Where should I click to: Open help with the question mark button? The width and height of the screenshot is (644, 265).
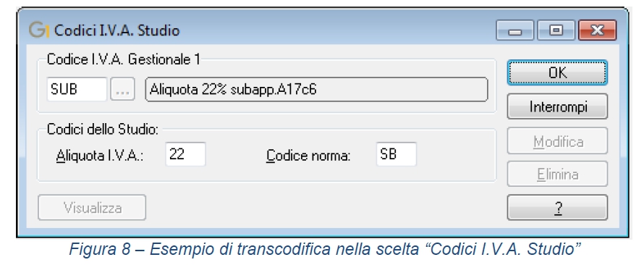point(557,208)
